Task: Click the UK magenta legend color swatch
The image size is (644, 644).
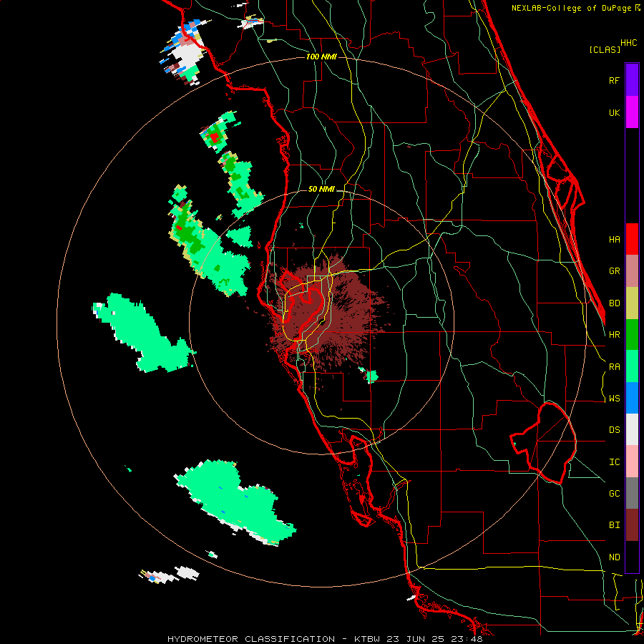Action: click(632, 112)
